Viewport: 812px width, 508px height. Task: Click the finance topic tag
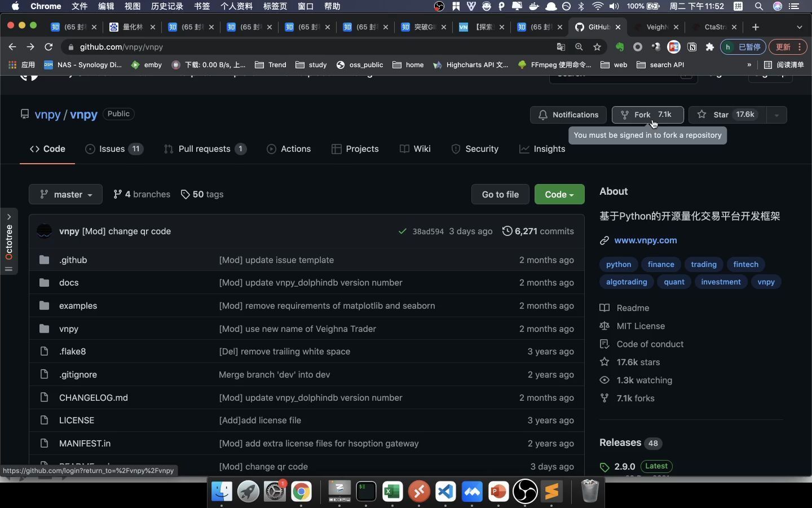point(661,264)
